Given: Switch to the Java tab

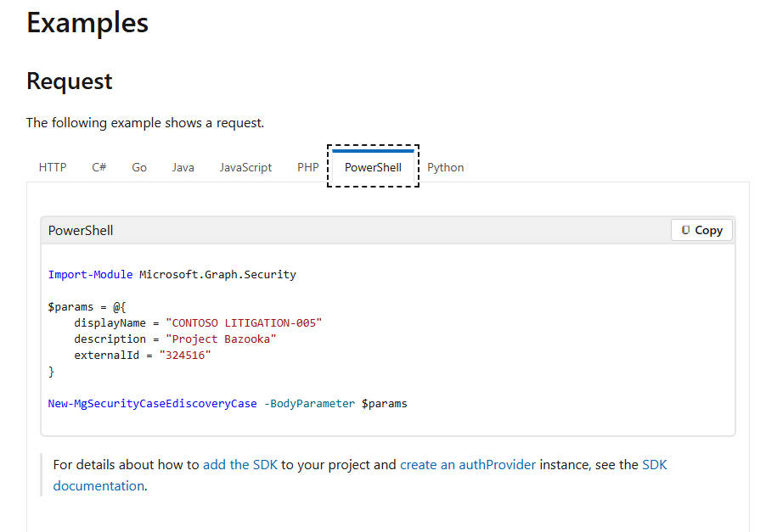Looking at the screenshot, I should [183, 167].
